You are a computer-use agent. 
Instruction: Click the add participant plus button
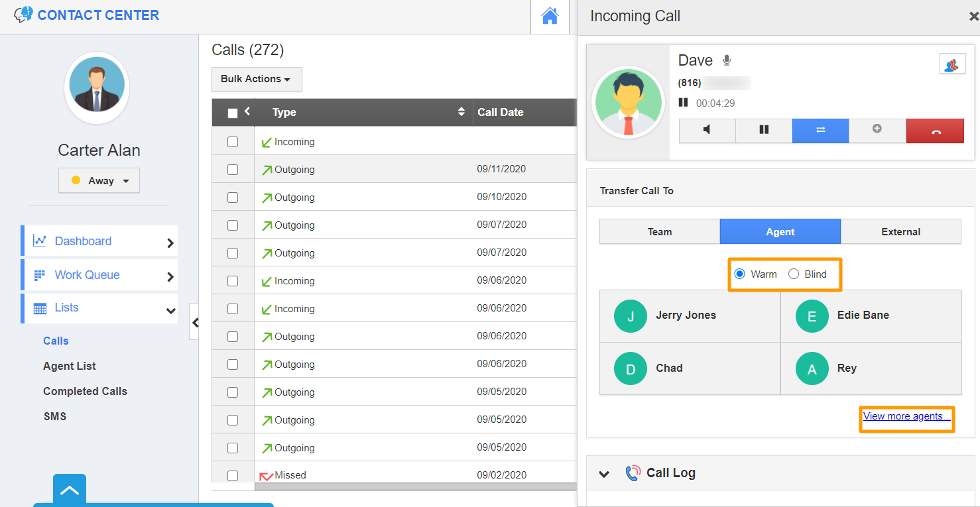click(877, 130)
